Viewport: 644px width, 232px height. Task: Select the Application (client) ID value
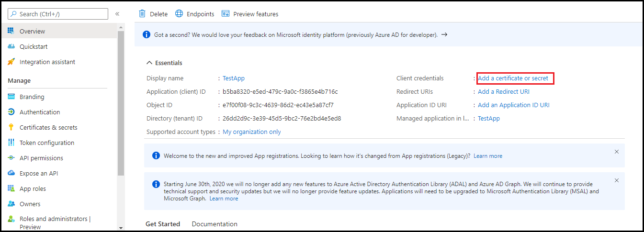pos(280,91)
